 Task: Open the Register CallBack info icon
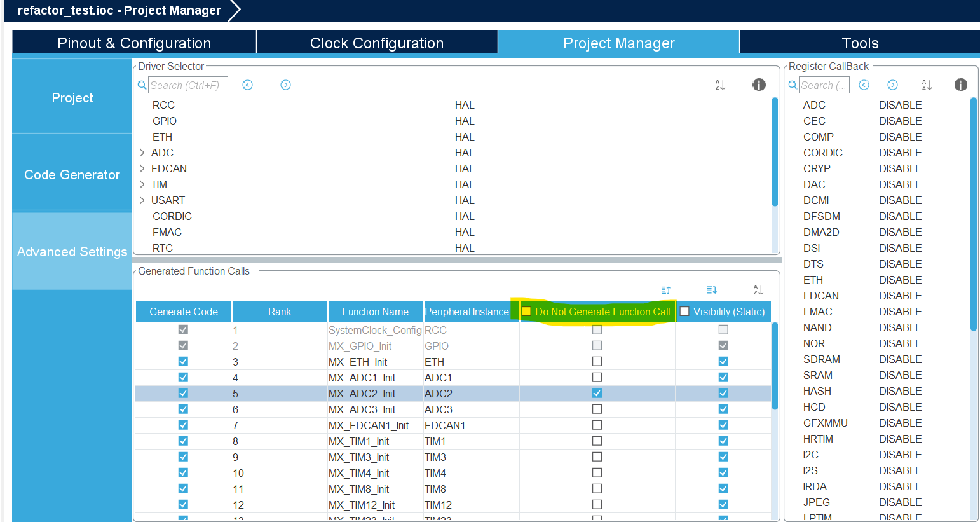961,85
